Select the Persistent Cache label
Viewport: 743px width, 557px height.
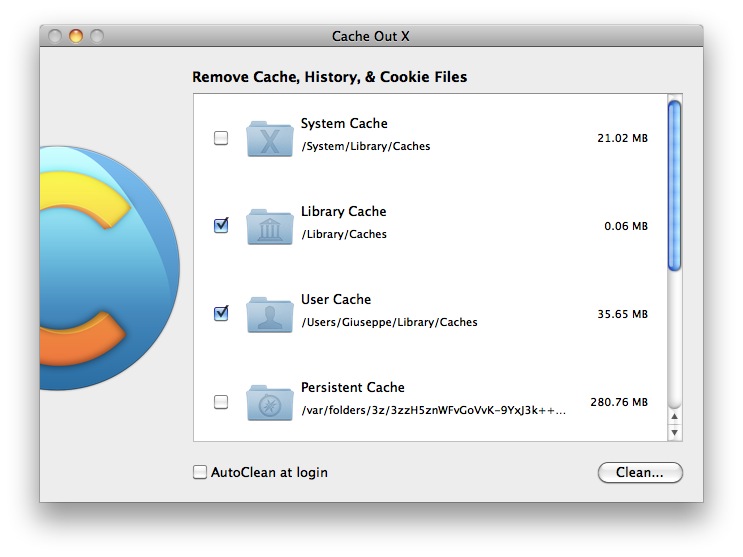353,387
